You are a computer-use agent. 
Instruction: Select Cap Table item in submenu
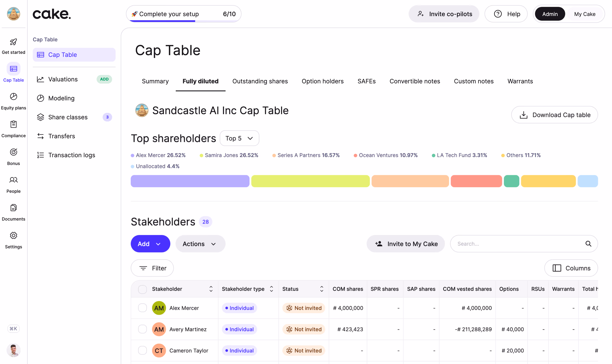click(x=74, y=55)
